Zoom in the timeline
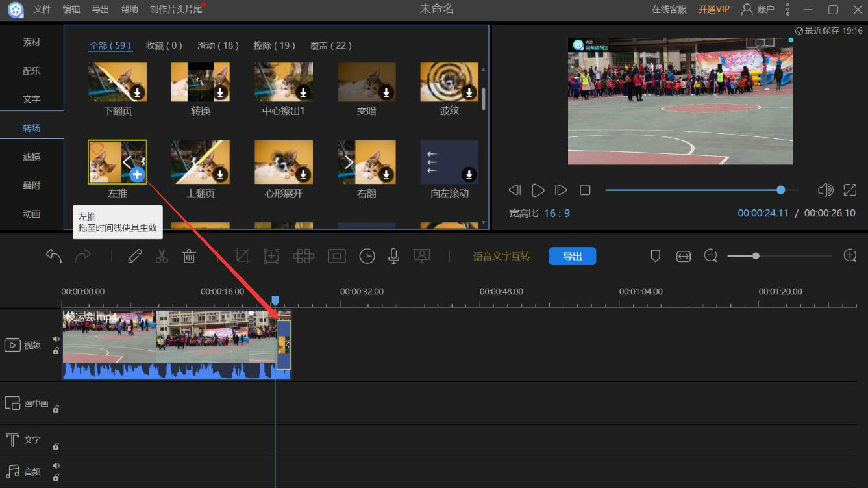 [x=850, y=256]
